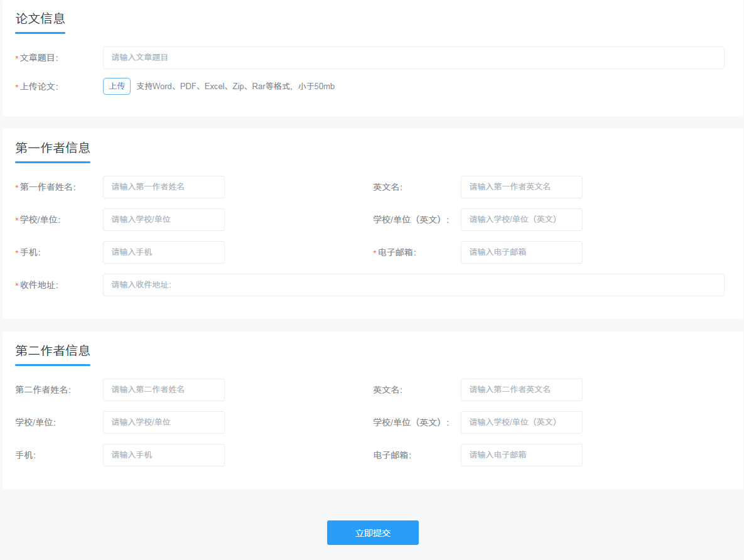The image size is (744, 560).
Task: Click the 第二作者信息 section heading
Action: [53, 351]
